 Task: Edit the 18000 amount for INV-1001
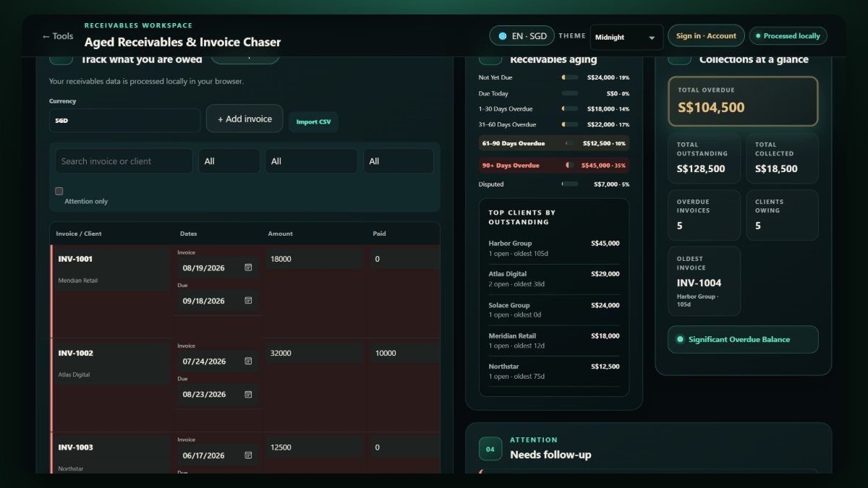tap(315, 259)
